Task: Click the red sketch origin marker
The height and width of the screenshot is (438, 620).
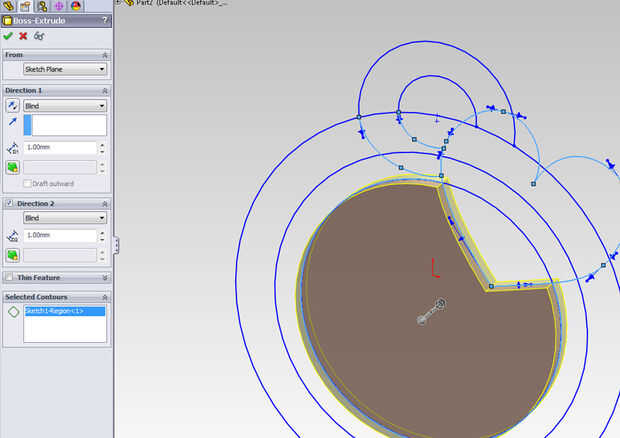Action: (x=435, y=268)
